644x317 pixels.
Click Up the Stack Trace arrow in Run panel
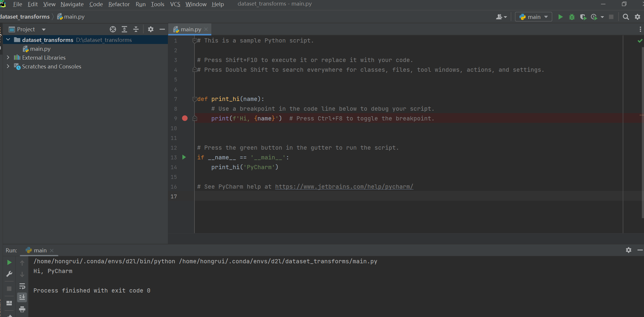tap(22, 262)
